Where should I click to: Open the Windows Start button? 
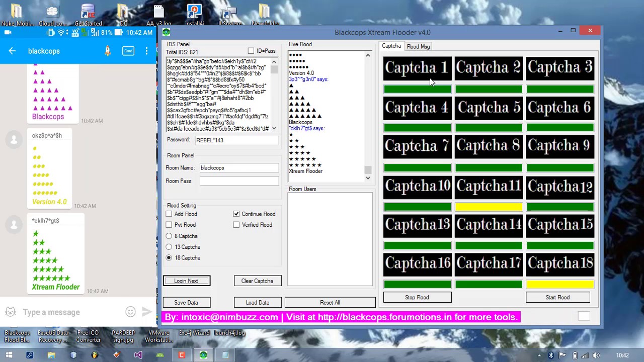click(9, 355)
